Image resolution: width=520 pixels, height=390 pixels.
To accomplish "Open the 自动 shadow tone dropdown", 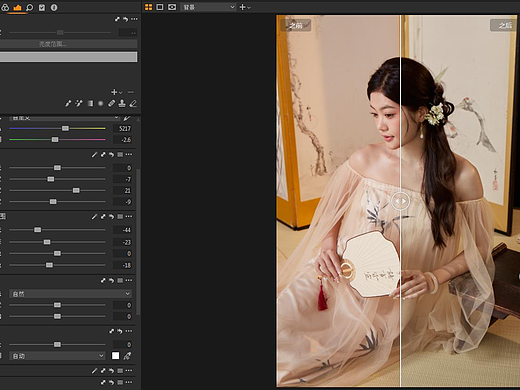I will (57, 356).
